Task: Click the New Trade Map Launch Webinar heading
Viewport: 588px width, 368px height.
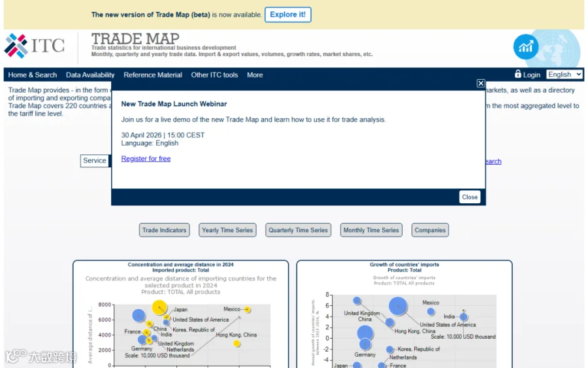Action: [174, 104]
